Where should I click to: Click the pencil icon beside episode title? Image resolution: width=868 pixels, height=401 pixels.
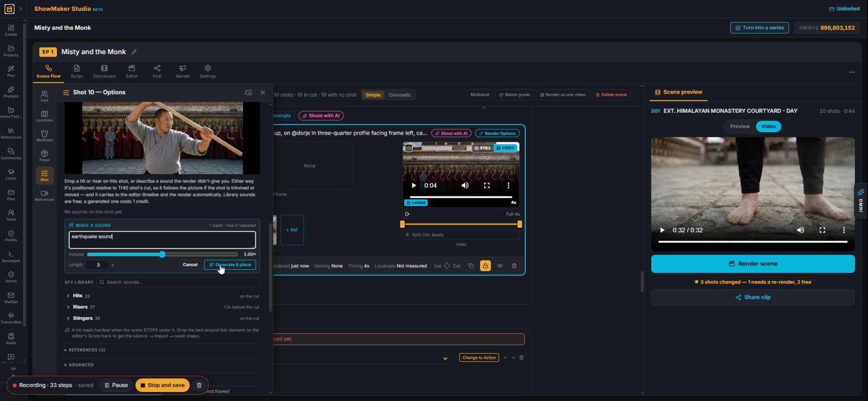tap(134, 52)
